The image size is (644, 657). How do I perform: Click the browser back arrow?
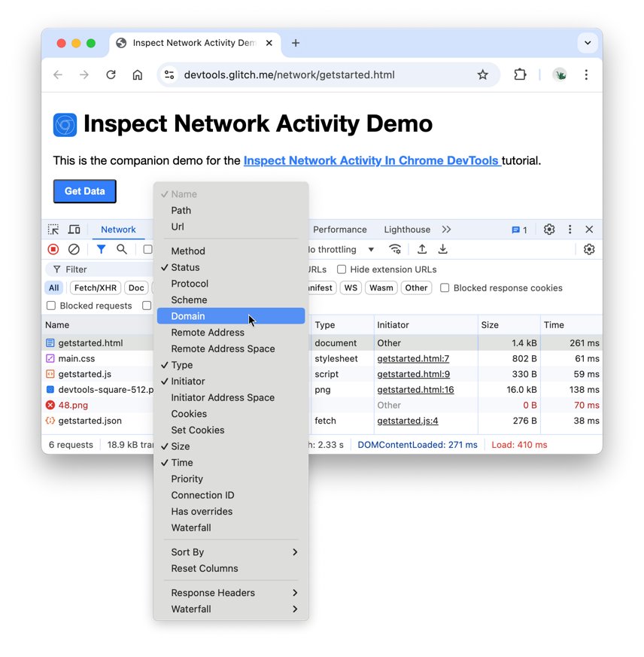[58, 75]
